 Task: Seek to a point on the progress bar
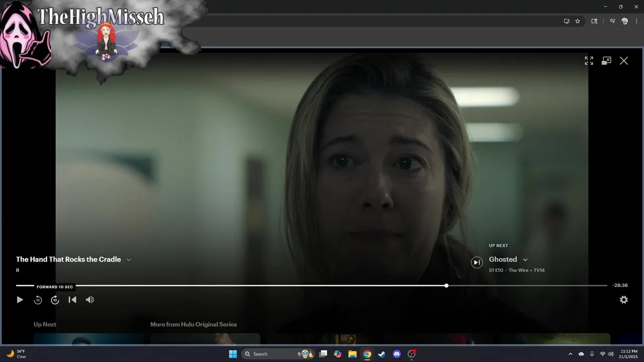point(312,286)
